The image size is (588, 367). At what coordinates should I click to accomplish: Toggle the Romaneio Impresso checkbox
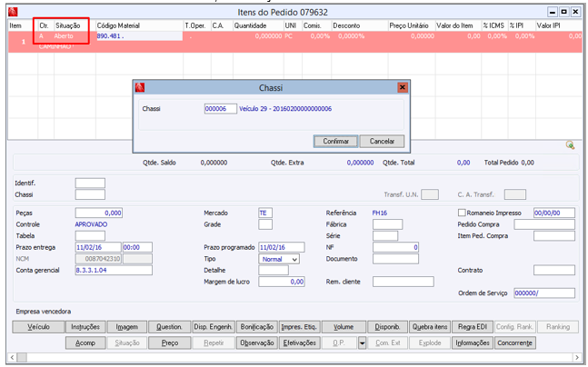(x=462, y=213)
